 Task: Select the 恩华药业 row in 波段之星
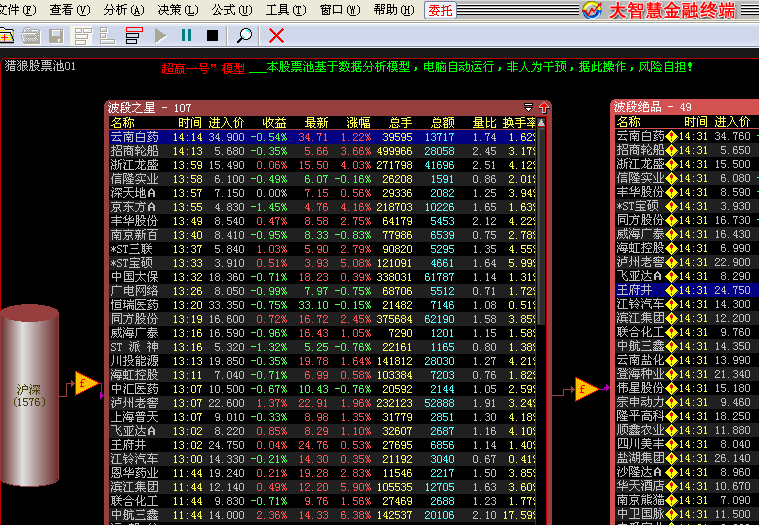322,473
